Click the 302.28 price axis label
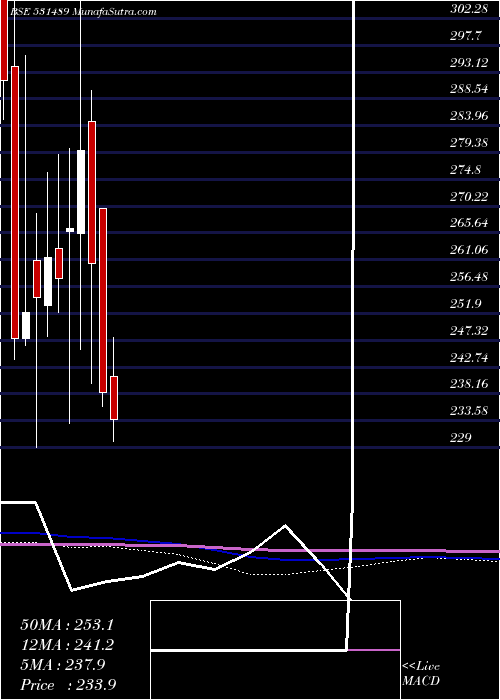This screenshot has height=700, width=500. [x=468, y=9]
